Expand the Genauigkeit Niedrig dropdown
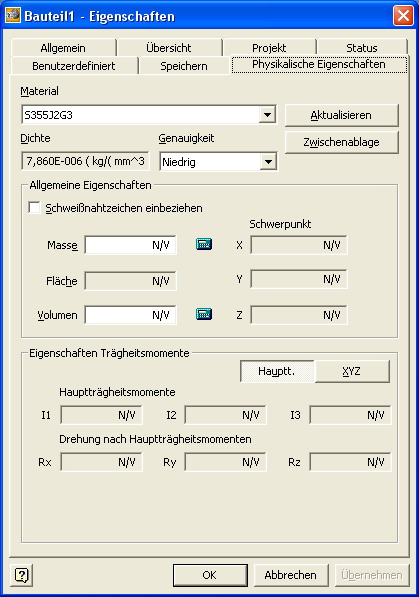Viewport: 419px width, 597px height. (268, 162)
